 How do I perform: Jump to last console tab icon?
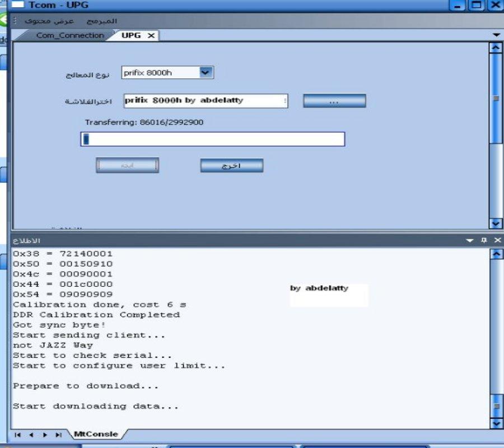[x=58, y=435]
